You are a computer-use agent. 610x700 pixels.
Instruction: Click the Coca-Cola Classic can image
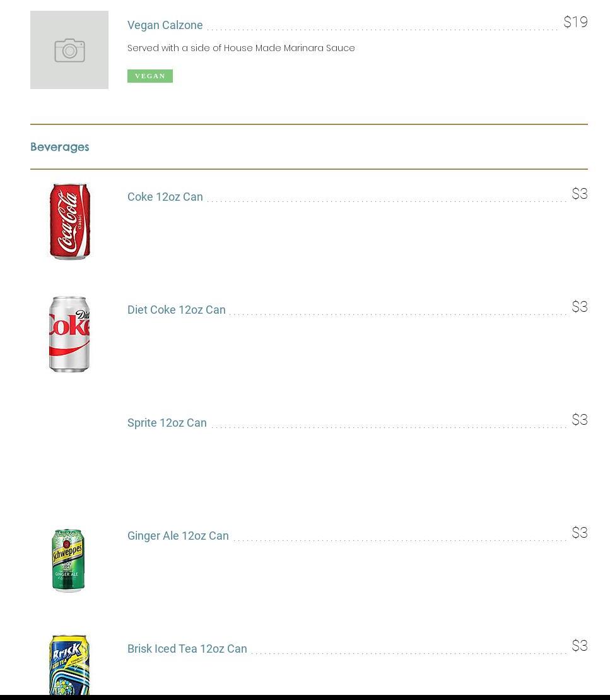click(69, 222)
